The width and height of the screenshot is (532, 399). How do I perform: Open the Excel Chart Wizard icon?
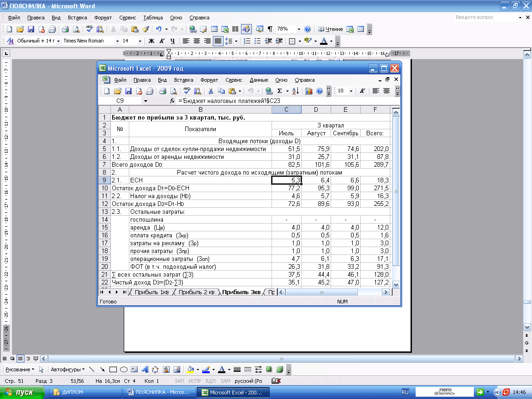point(309,91)
